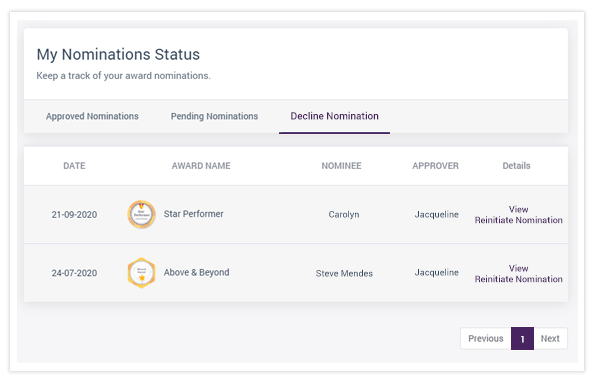The image size is (594, 385).
Task: Click the NOMINEE column header
Action: [x=341, y=166]
